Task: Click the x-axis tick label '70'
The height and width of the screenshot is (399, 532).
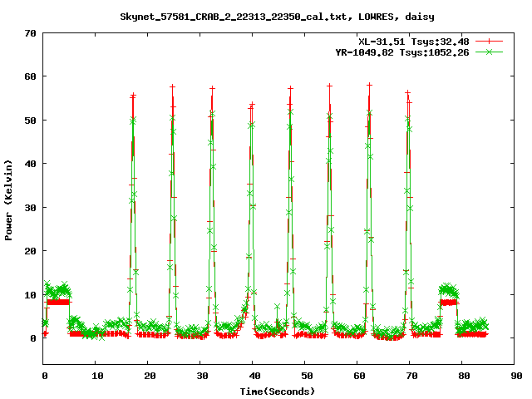Action: [x=411, y=376]
